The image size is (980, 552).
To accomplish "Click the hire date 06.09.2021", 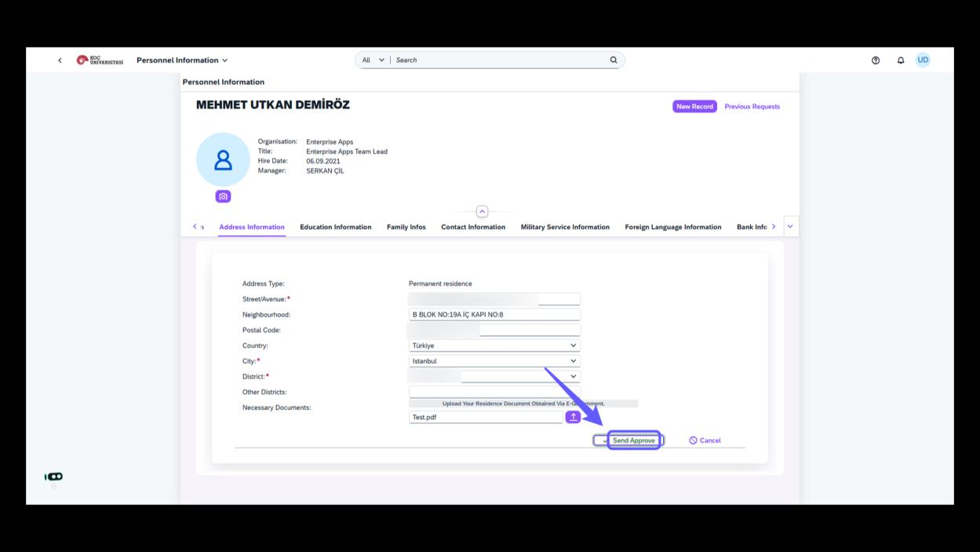I will click(x=323, y=161).
